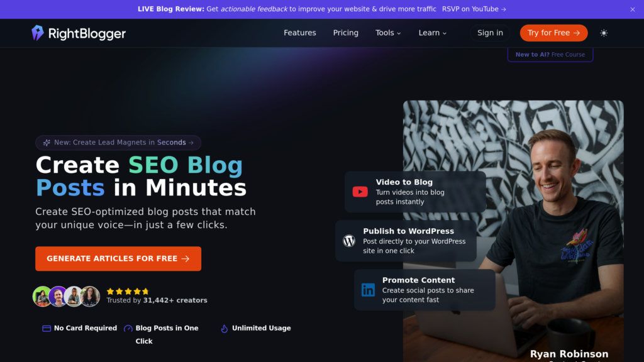This screenshot has height=362, width=644.
Task: Click the first creator avatar
Action: click(42, 297)
